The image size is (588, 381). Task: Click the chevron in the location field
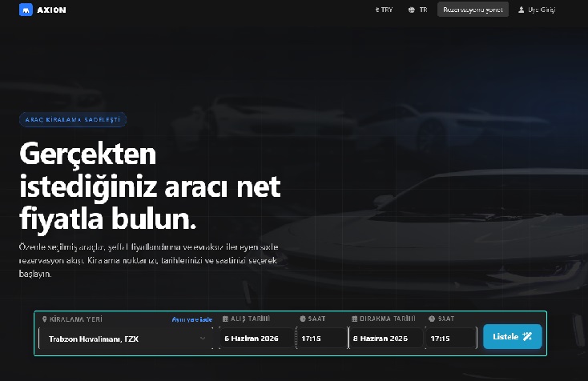203,339
